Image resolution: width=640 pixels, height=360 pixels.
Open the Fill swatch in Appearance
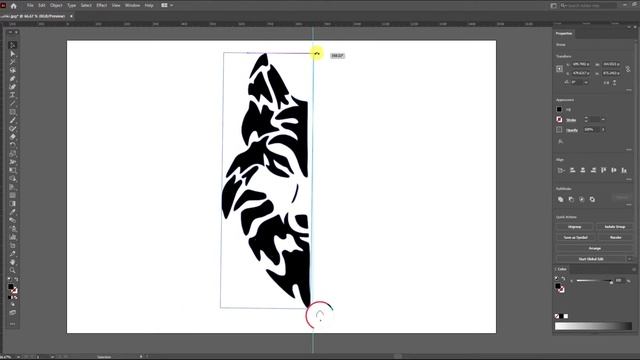[559, 109]
